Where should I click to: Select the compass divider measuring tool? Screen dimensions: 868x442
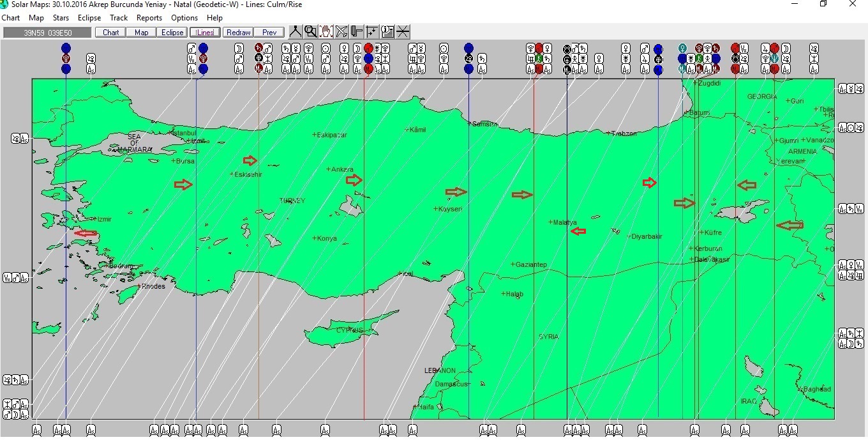pyautogui.click(x=296, y=31)
